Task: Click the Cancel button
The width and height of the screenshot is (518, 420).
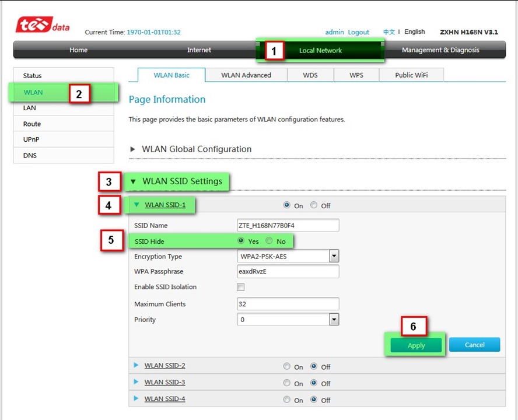Action: pyautogui.click(x=474, y=345)
